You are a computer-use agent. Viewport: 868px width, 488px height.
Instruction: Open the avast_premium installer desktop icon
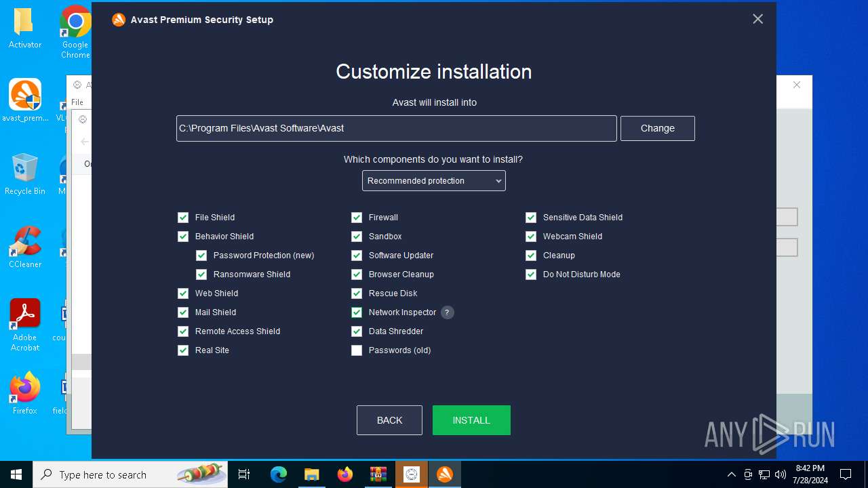click(x=25, y=100)
